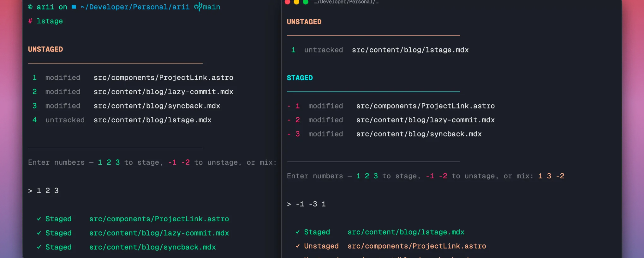Click staged row -1 ProjectLink.astro in right terminal
Image resolution: width=644 pixels, height=258 pixels.
(391, 106)
